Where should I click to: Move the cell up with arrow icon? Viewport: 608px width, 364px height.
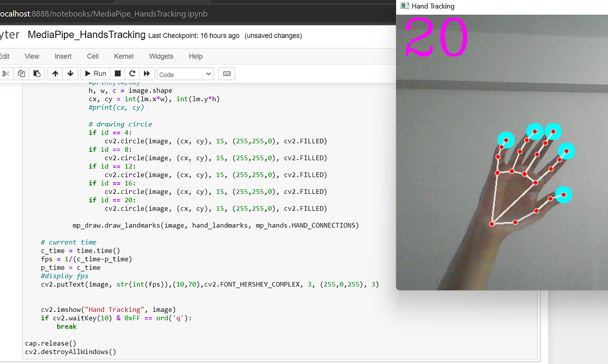(x=55, y=73)
